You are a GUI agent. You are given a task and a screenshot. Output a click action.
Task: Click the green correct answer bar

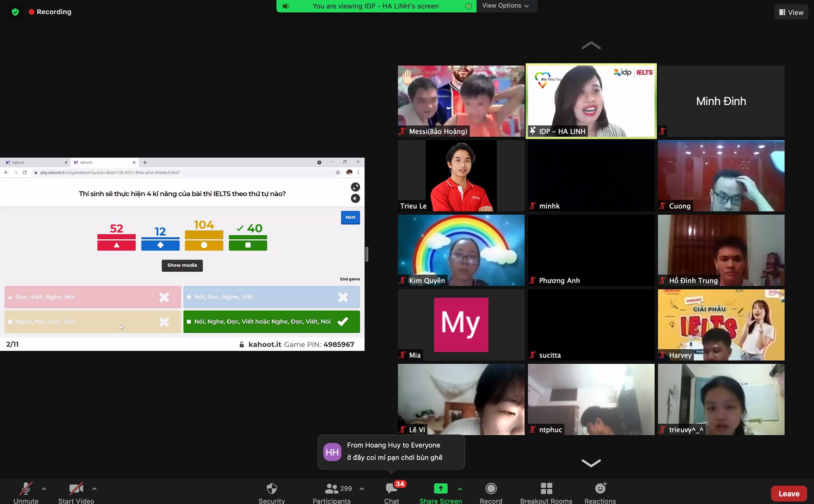tap(271, 322)
